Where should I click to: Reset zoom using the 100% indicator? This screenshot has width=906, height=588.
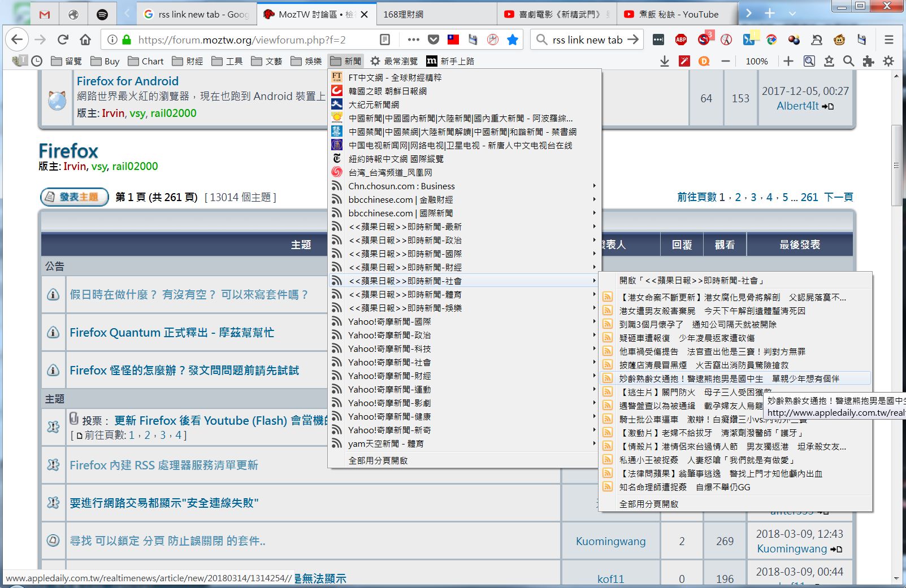[757, 61]
